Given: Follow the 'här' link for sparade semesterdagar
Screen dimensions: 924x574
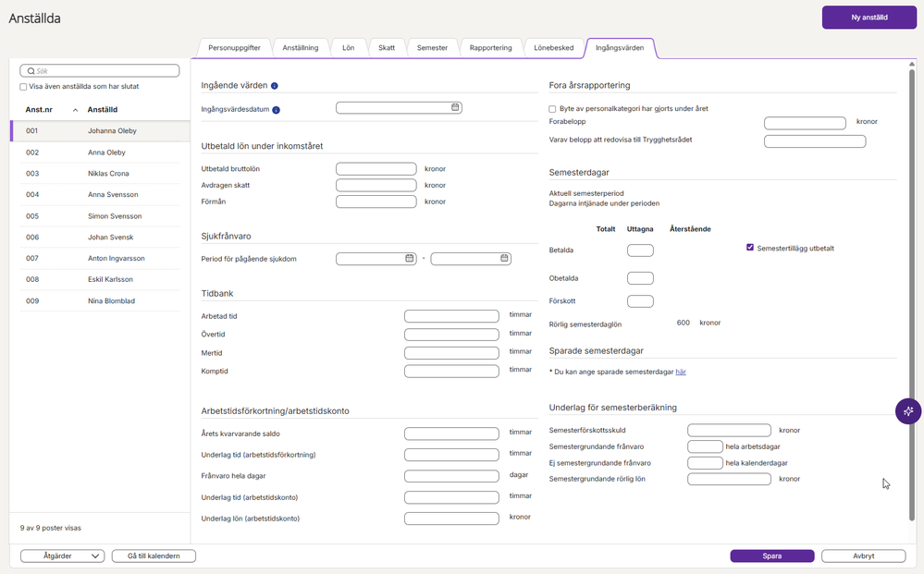Looking at the screenshot, I should pyautogui.click(x=681, y=372).
